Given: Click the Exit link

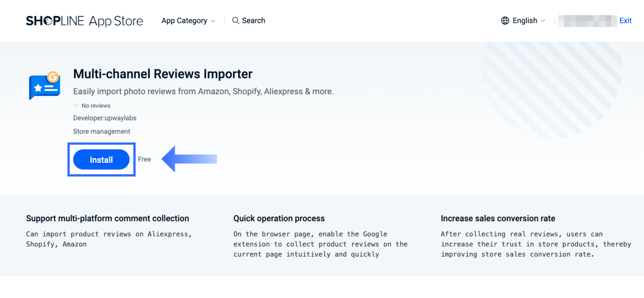Looking at the screenshot, I should tap(625, 20).
